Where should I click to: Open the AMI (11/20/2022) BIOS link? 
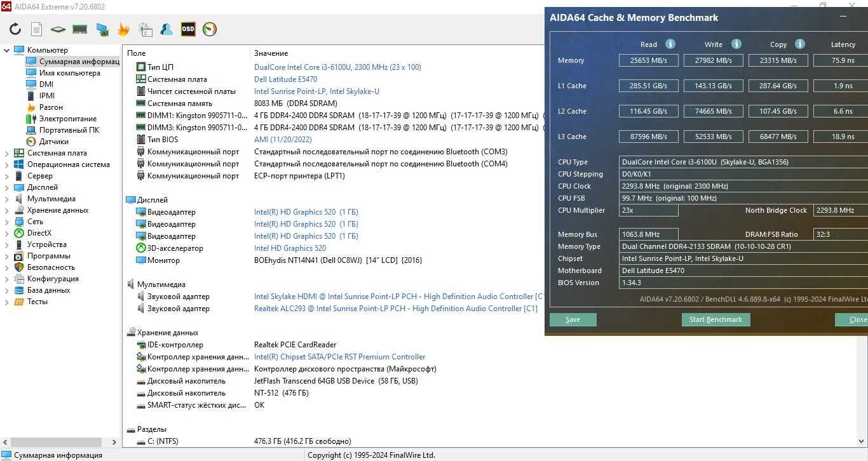[x=283, y=140]
